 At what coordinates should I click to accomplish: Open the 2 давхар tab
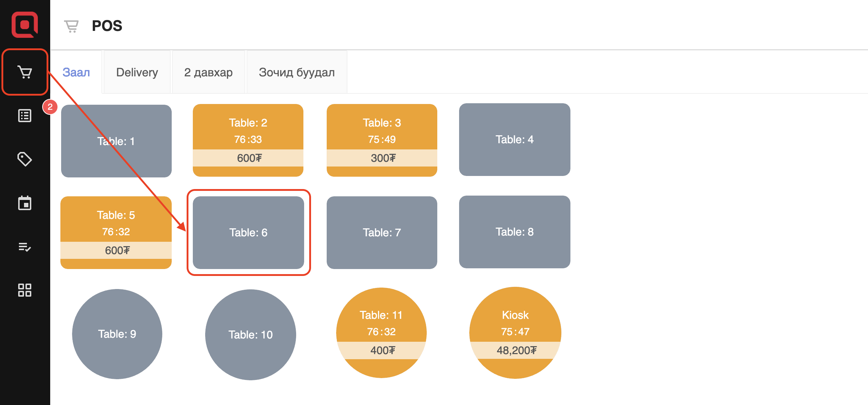tap(208, 72)
